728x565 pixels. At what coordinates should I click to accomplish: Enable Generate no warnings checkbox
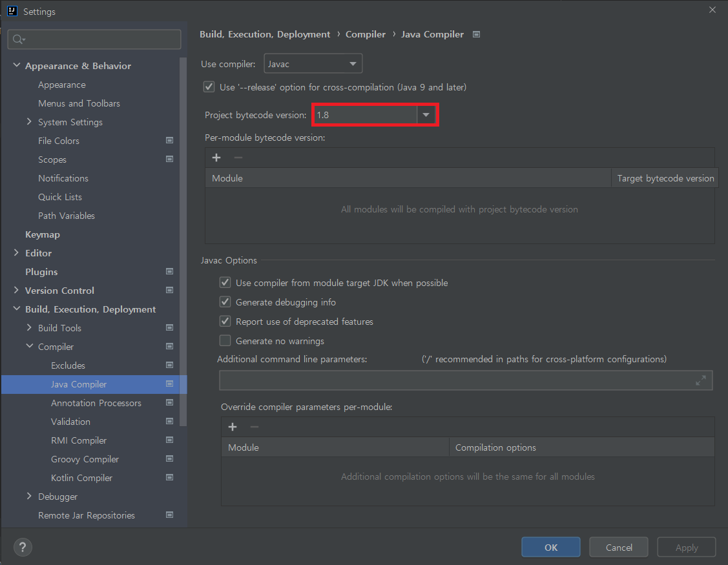[225, 341]
